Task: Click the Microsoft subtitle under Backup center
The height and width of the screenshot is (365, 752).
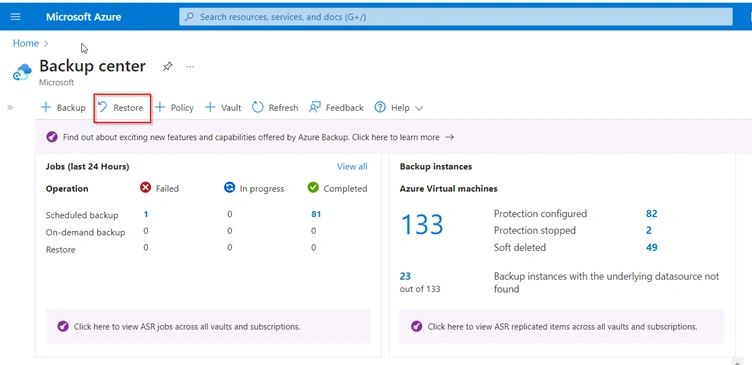Action: pyautogui.click(x=57, y=82)
